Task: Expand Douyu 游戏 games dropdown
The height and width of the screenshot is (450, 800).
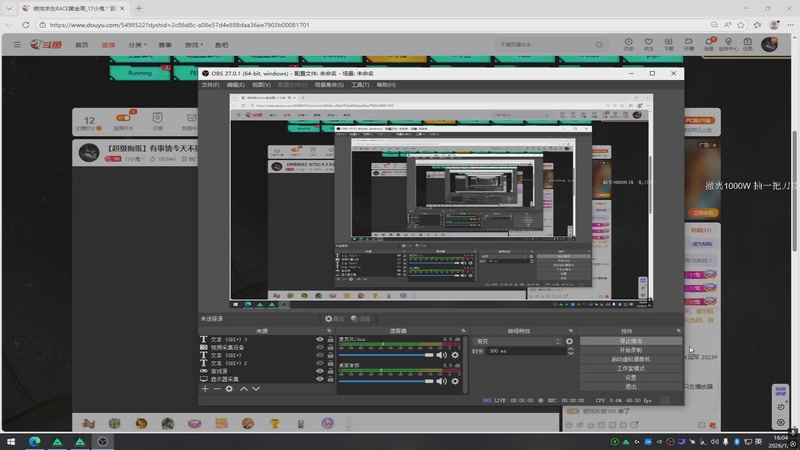Action: (x=193, y=45)
